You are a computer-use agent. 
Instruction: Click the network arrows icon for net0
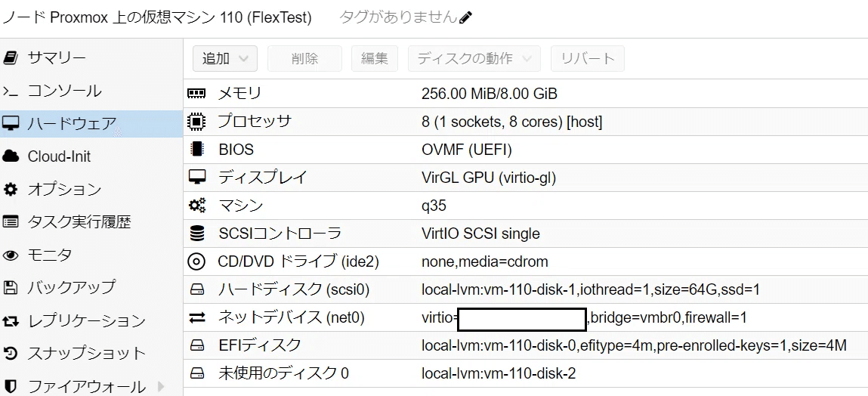pyautogui.click(x=196, y=317)
